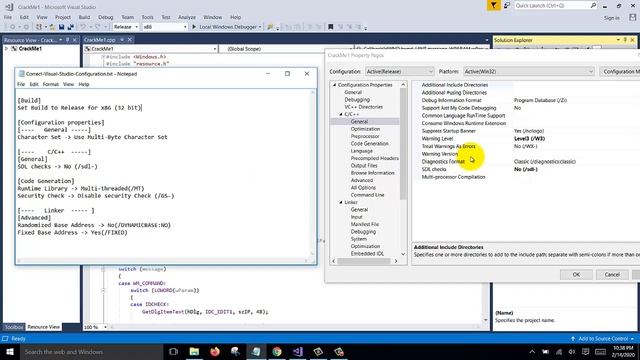The image size is (640, 360).
Task: Open the Windows Start menu
Action: click(9, 351)
